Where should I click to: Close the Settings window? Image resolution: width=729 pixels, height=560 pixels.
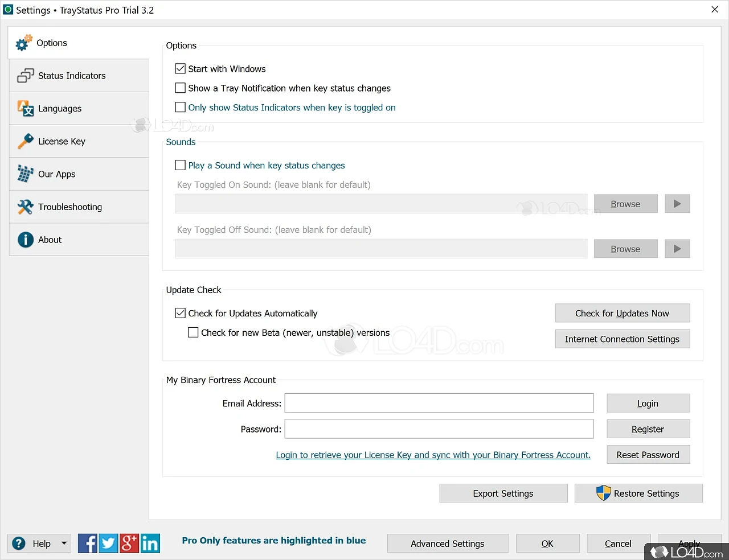tap(715, 10)
